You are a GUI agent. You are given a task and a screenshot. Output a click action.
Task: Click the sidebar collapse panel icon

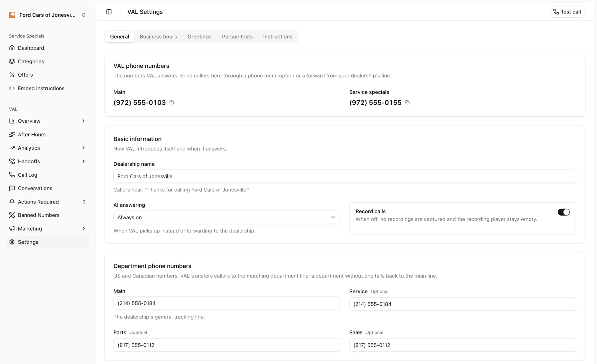click(x=109, y=12)
